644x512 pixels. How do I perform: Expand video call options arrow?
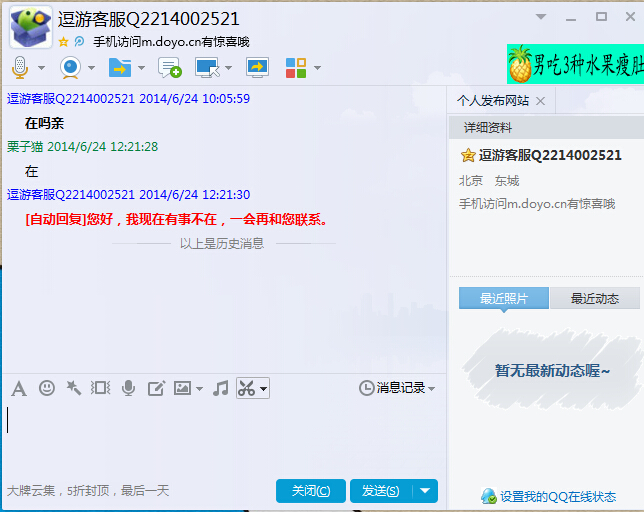(x=92, y=68)
